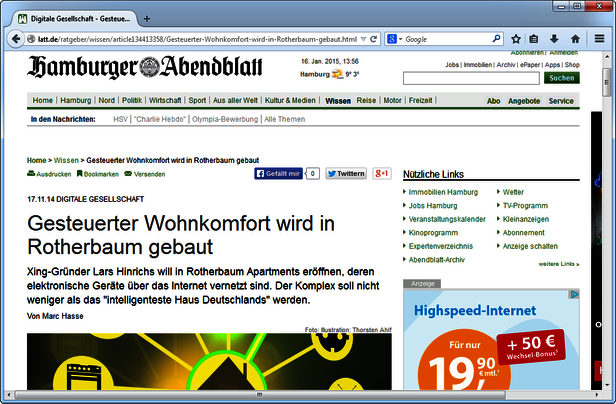Select the Wissen navigation menu item

[x=338, y=101]
